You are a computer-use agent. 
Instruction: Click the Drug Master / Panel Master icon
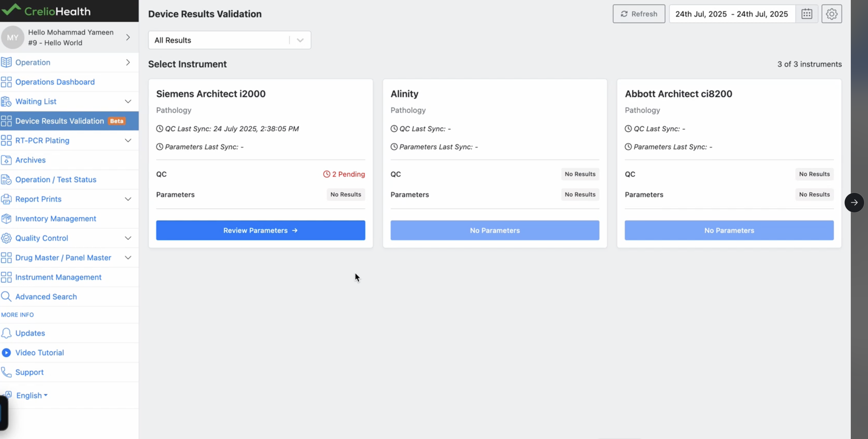click(x=6, y=258)
